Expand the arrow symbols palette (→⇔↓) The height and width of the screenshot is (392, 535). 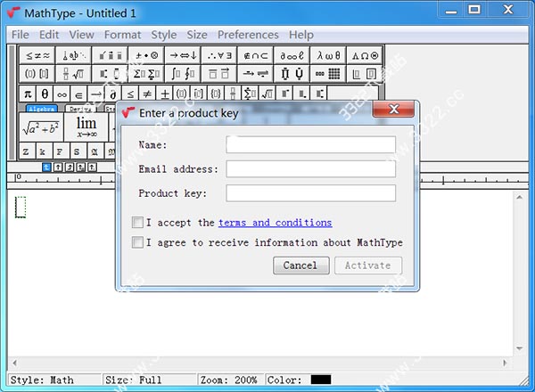[184, 55]
